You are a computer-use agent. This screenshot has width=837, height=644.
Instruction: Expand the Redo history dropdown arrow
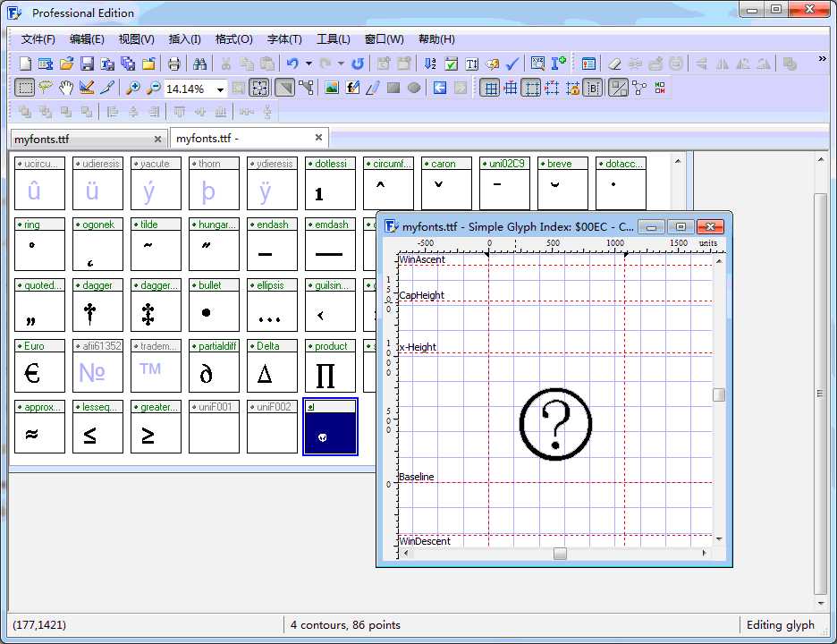[341, 64]
